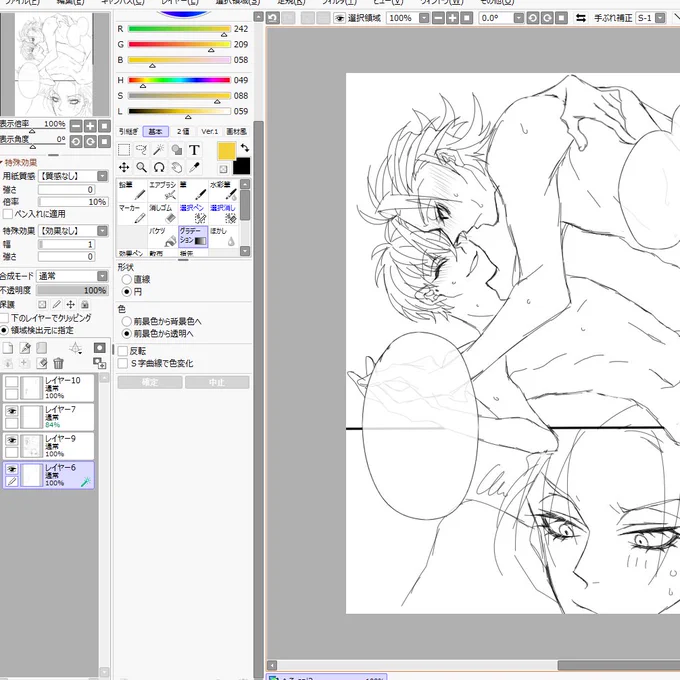
Task: Delete the selected layer with trash icon
Action: pyautogui.click(x=58, y=363)
